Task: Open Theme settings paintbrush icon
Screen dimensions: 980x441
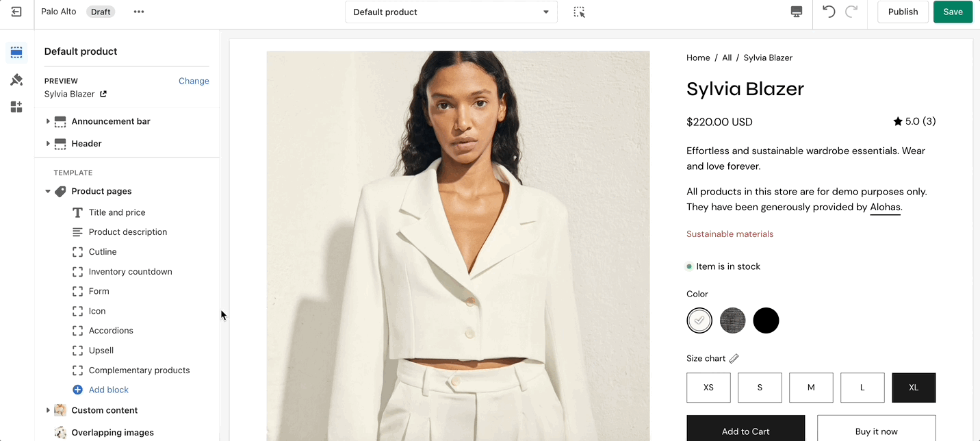Action: click(x=16, y=80)
